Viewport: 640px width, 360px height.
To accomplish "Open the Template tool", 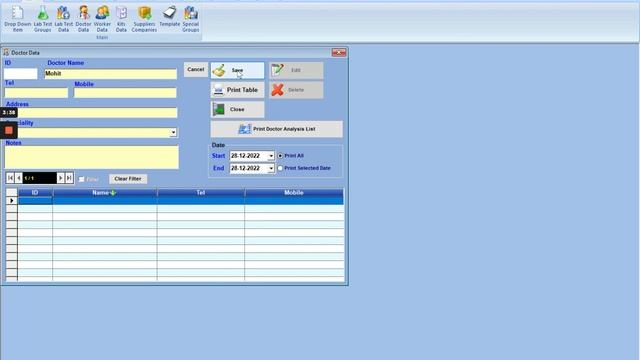I will (x=169, y=17).
